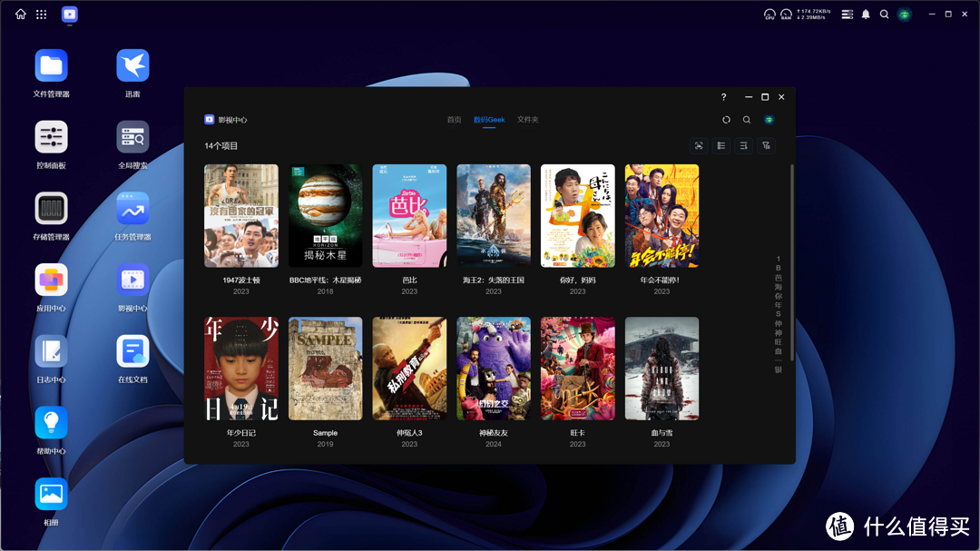Image resolution: width=980 pixels, height=551 pixels.
Task: Open the 影视中心 window user avatar
Action: pyautogui.click(x=769, y=120)
